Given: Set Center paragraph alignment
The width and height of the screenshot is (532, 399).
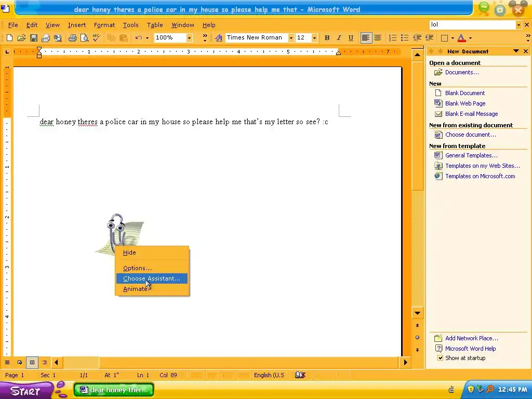Looking at the screenshot, I should coord(378,37).
